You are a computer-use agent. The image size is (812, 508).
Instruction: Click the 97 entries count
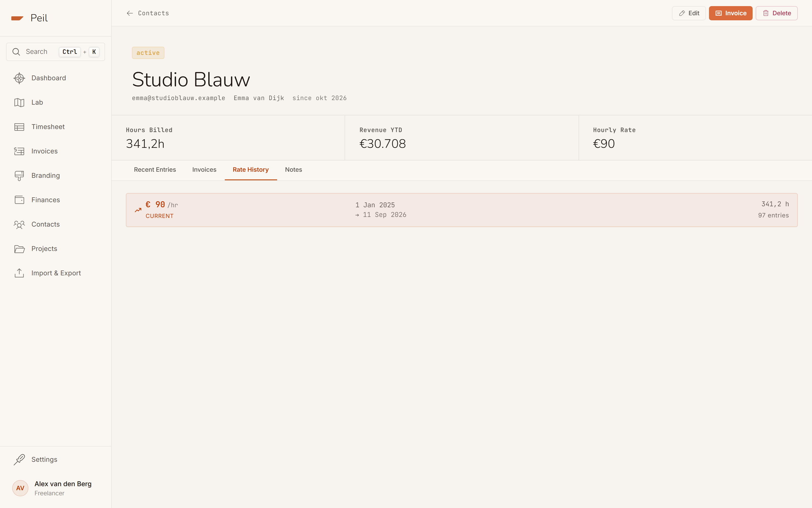pyautogui.click(x=773, y=215)
